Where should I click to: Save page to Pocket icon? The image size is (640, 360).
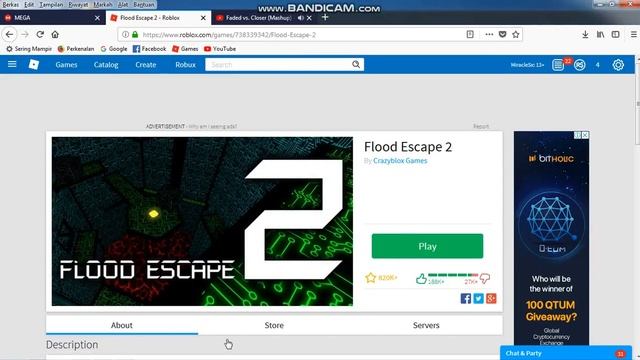click(x=502, y=35)
